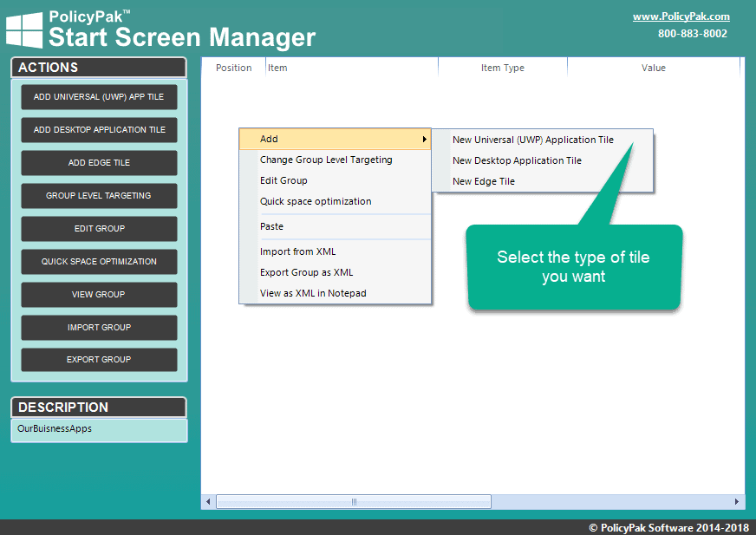Click the OurBuisnessApps description text
The height and width of the screenshot is (535, 756).
click(55, 428)
